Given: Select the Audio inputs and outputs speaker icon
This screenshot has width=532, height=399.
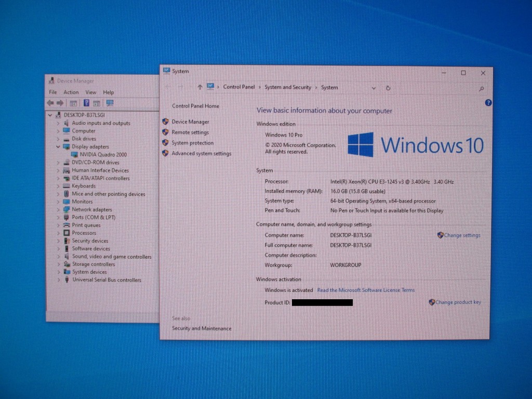Looking at the screenshot, I should pos(66,123).
